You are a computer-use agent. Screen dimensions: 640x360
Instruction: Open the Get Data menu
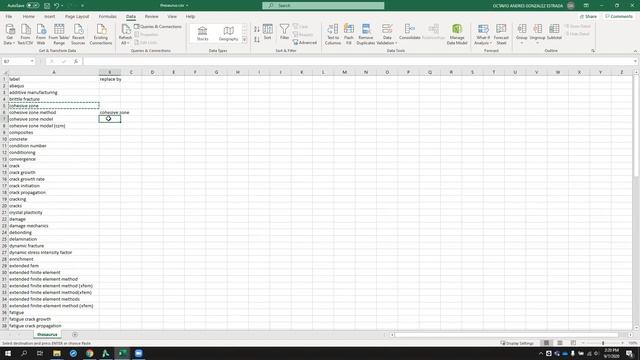pyautogui.click(x=9, y=34)
